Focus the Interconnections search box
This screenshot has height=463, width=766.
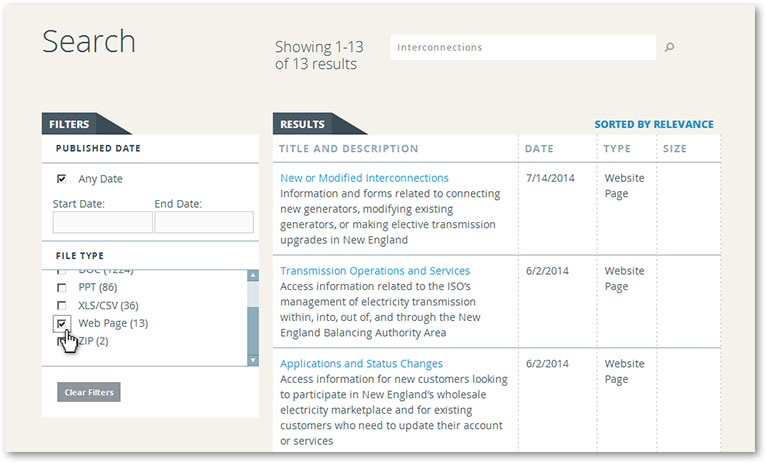click(522, 47)
